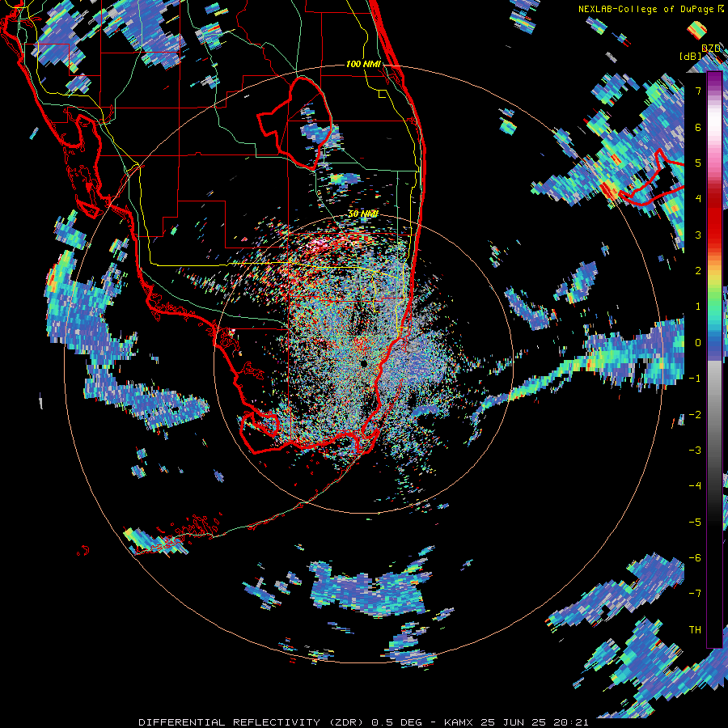Click the '4' value on the scale

tap(698, 199)
